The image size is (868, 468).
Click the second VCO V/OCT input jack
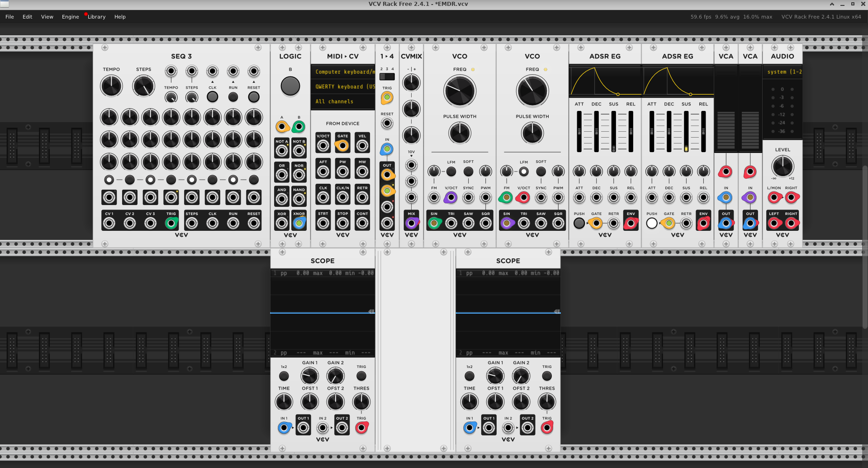[523, 197]
